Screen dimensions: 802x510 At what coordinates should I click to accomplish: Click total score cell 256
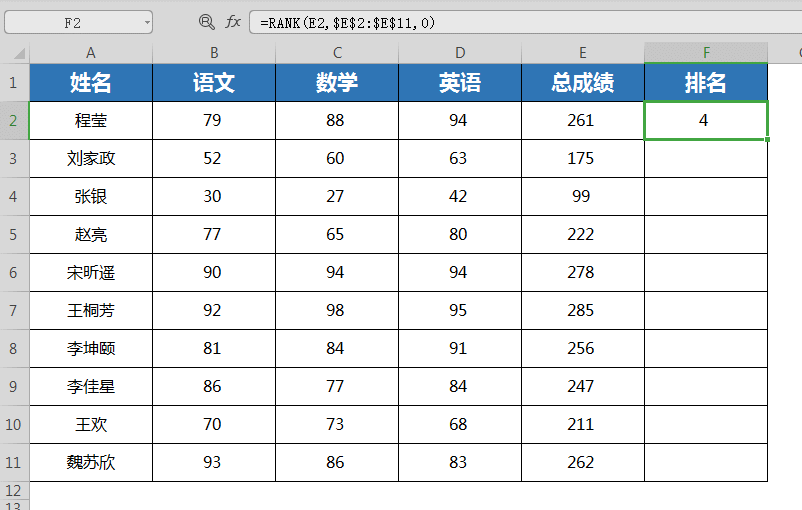pos(583,348)
